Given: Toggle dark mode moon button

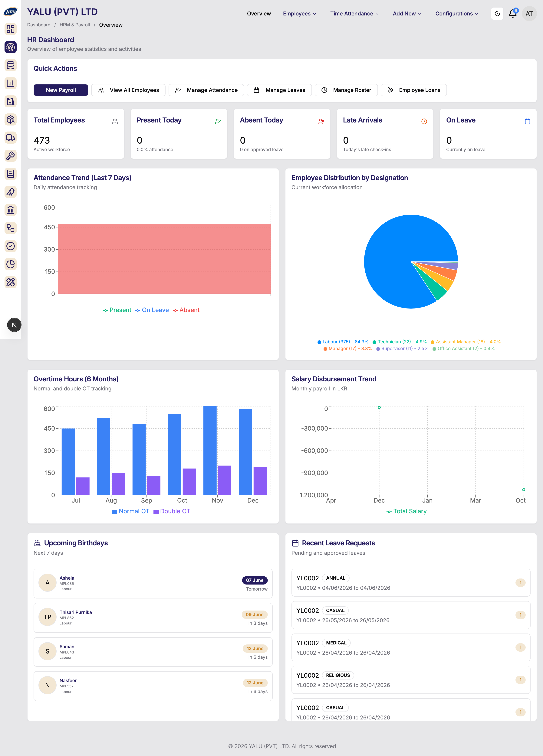Looking at the screenshot, I should tap(497, 14).
